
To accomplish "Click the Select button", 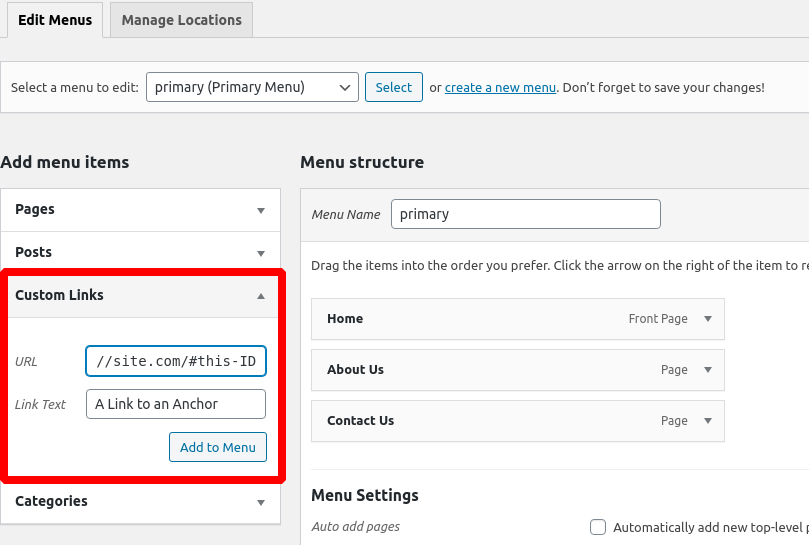I will (x=393, y=87).
